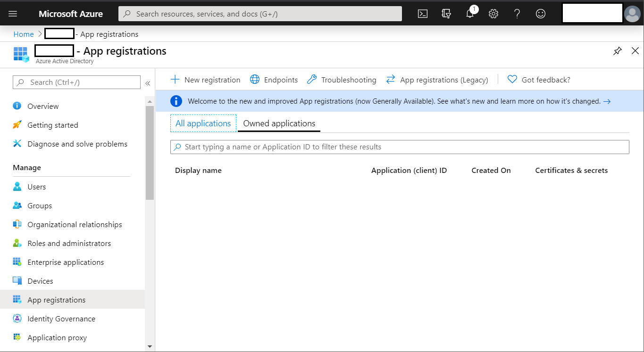
Task: Click the Roles and administrators icon
Action: (x=17, y=243)
